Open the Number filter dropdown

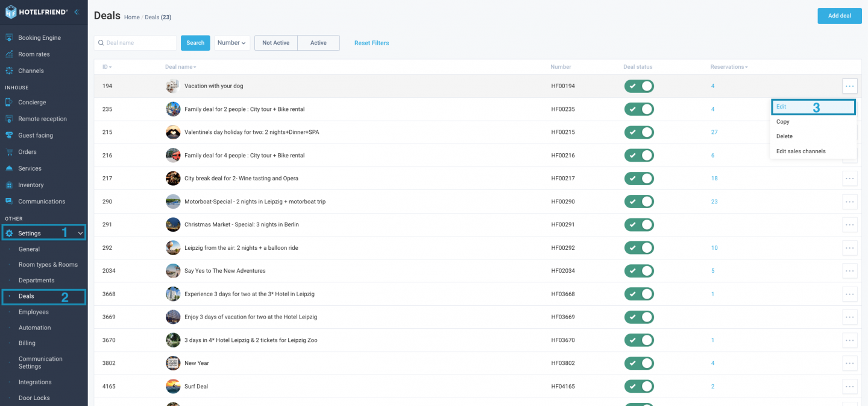(232, 43)
